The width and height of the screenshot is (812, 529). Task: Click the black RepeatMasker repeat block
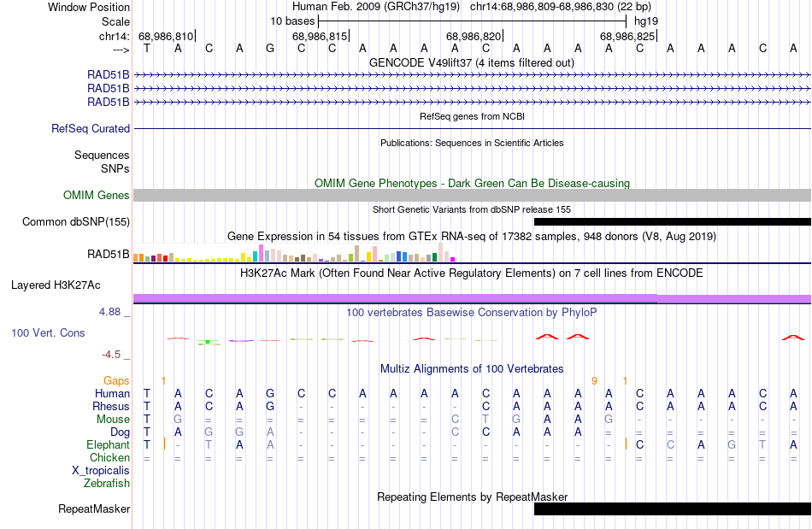click(x=672, y=508)
